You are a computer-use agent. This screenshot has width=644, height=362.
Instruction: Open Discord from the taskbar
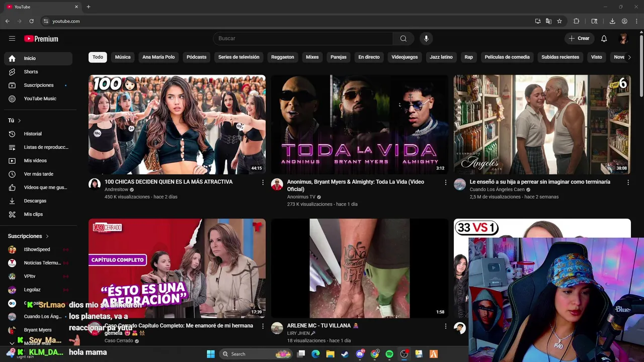[360, 354]
